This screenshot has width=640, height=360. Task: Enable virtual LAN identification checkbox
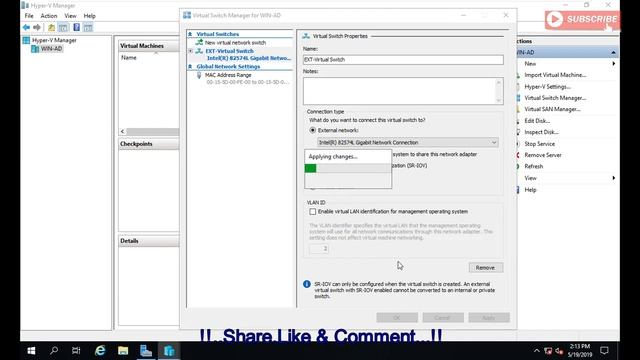[x=313, y=211]
